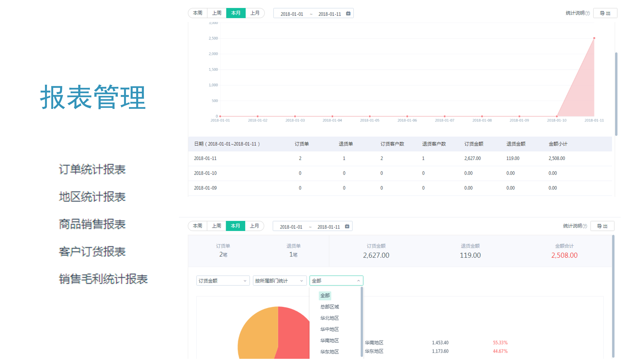
Task: Click the 2,627.00 summary order amount
Action: 376,255
